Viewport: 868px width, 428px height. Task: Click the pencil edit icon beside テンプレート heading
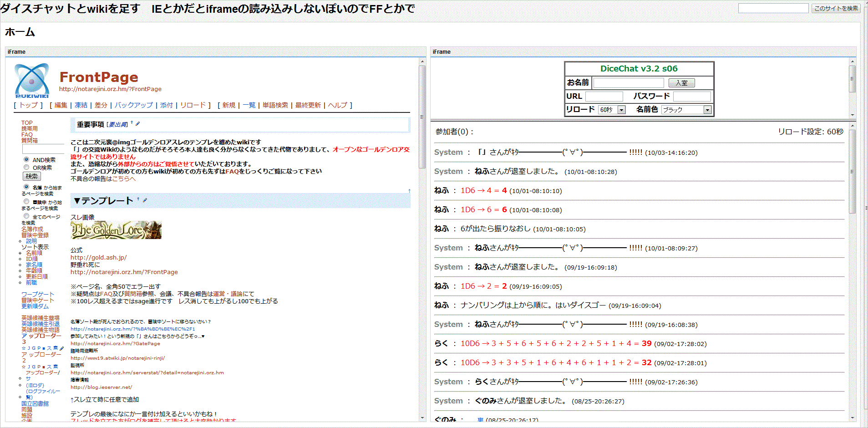(145, 200)
